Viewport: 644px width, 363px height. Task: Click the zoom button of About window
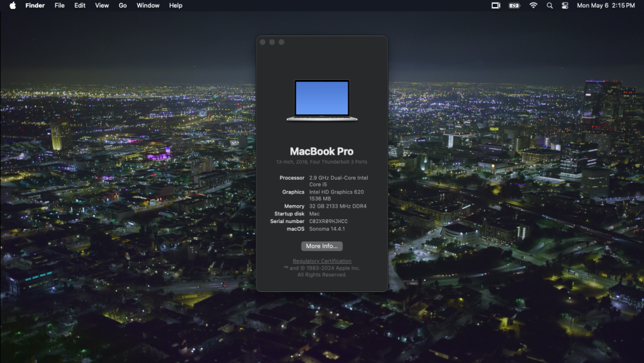click(x=281, y=42)
